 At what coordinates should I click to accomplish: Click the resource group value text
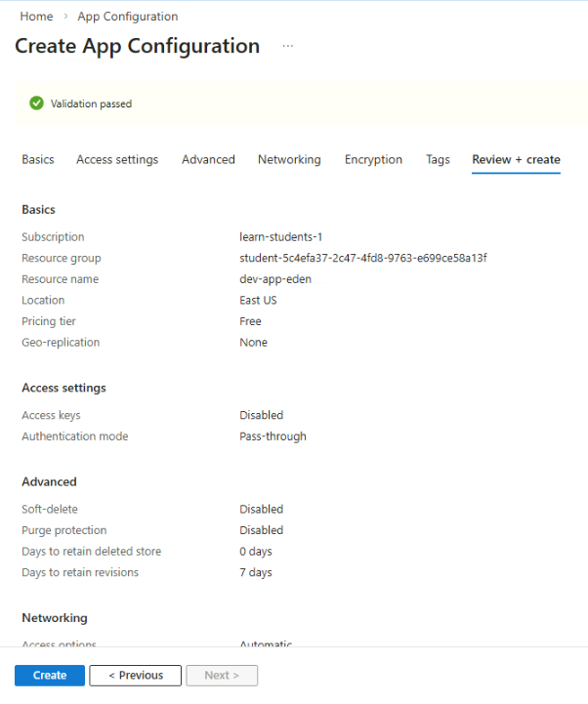tap(362, 258)
